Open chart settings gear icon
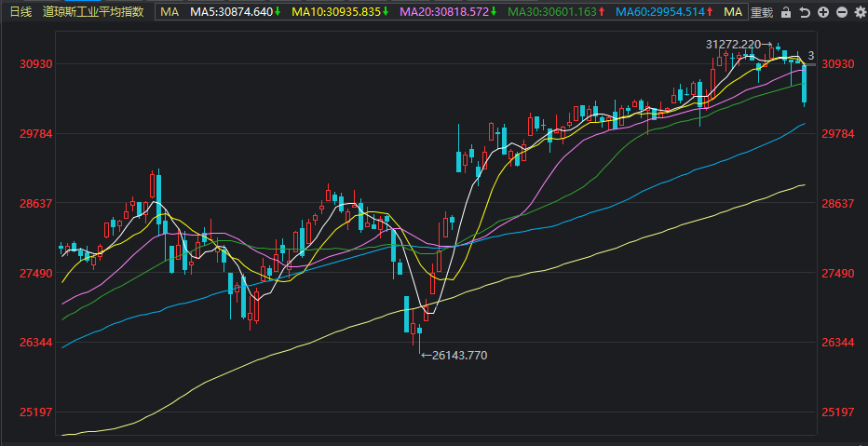 point(860,12)
